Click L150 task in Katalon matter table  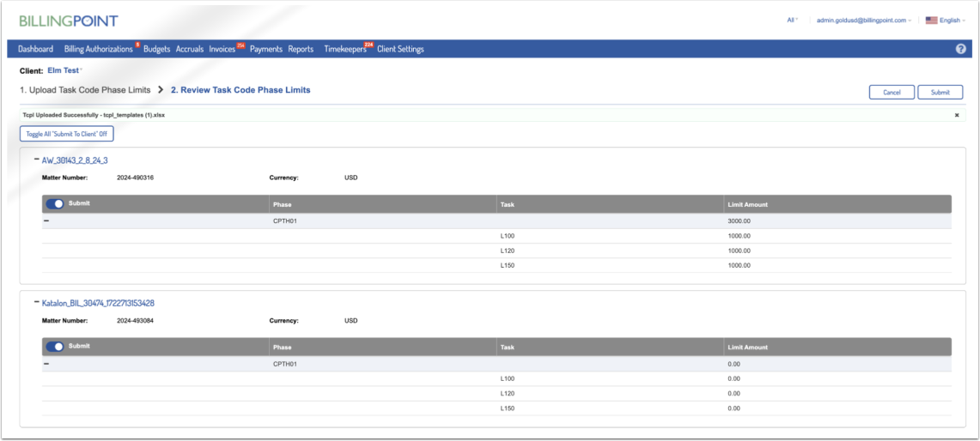click(x=507, y=408)
